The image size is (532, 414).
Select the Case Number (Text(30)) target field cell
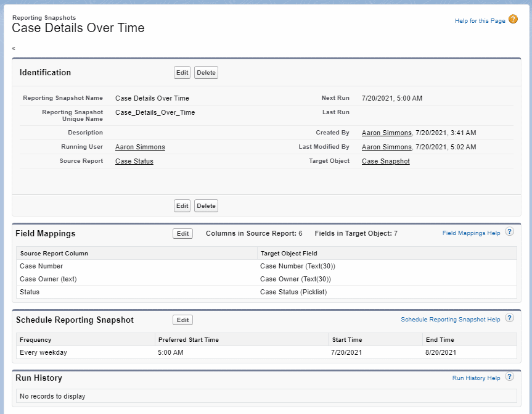coord(387,267)
